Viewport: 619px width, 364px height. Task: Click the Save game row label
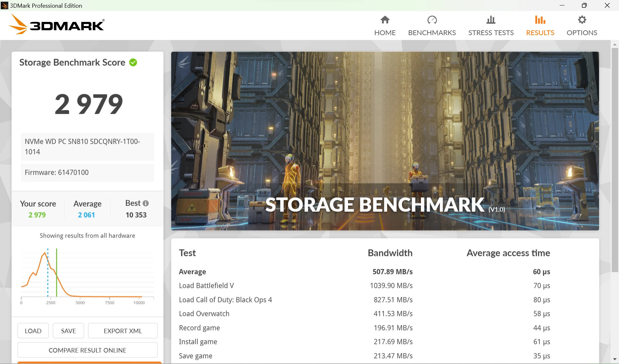[x=195, y=356]
